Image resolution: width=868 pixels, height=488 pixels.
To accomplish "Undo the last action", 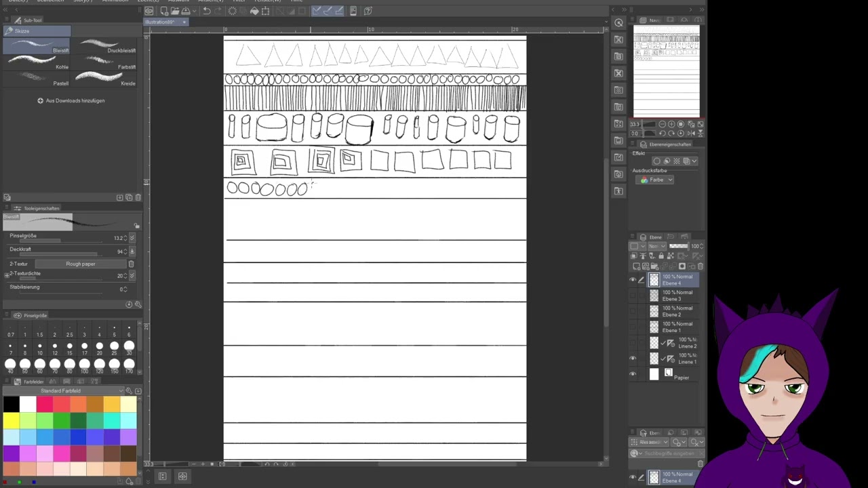I will (x=207, y=11).
